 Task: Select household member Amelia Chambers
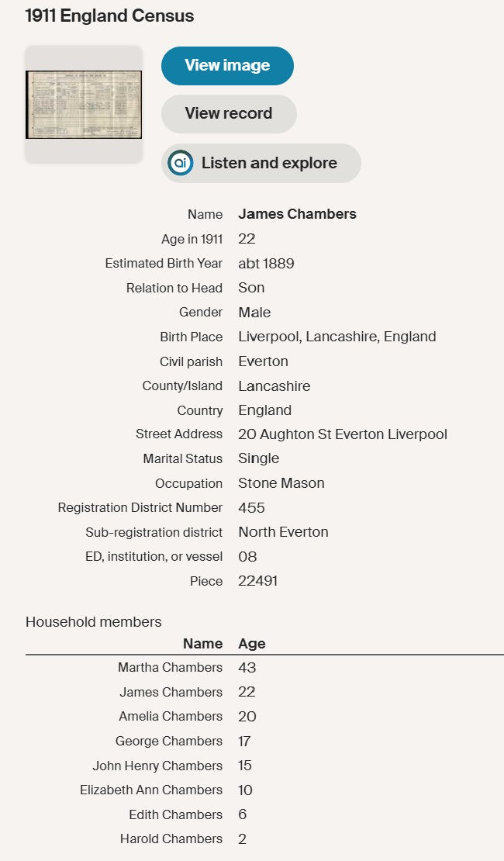click(171, 716)
